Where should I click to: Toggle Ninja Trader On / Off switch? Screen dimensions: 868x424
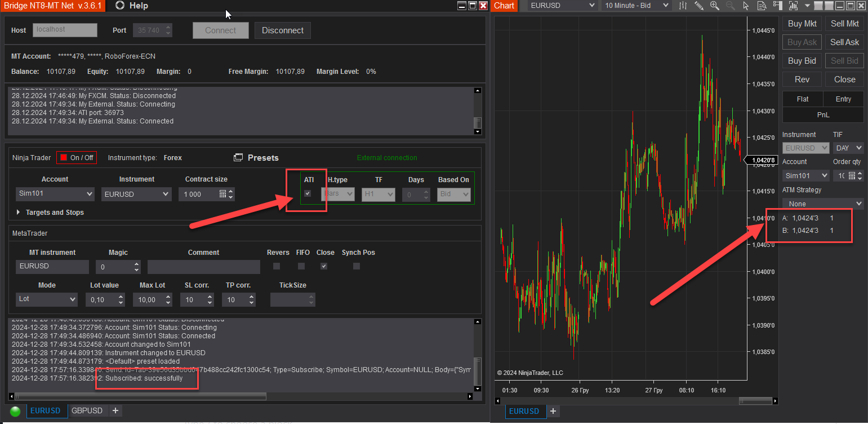point(77,158)
